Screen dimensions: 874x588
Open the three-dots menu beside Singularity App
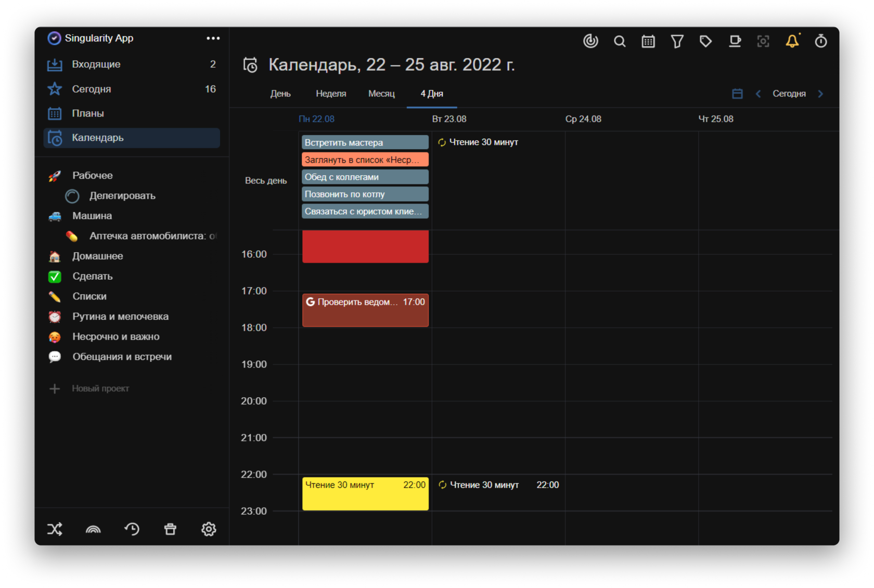click(x=213, y=38)
